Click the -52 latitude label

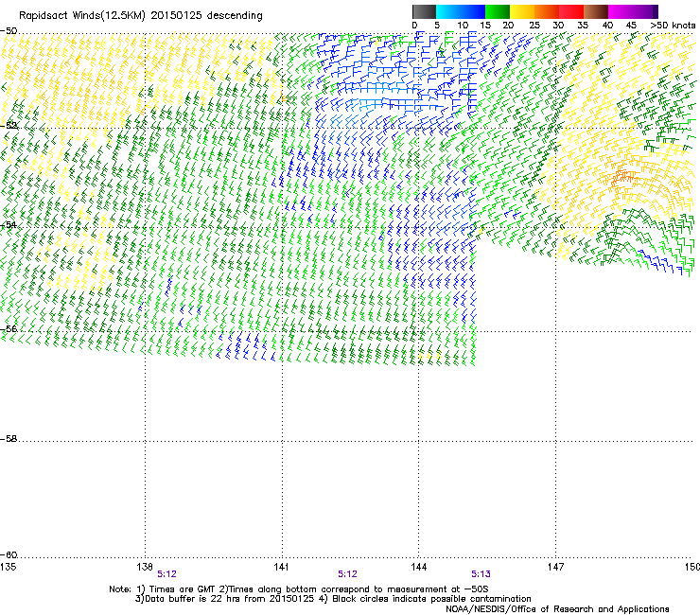pyautogui.click(x=9, y=125)
